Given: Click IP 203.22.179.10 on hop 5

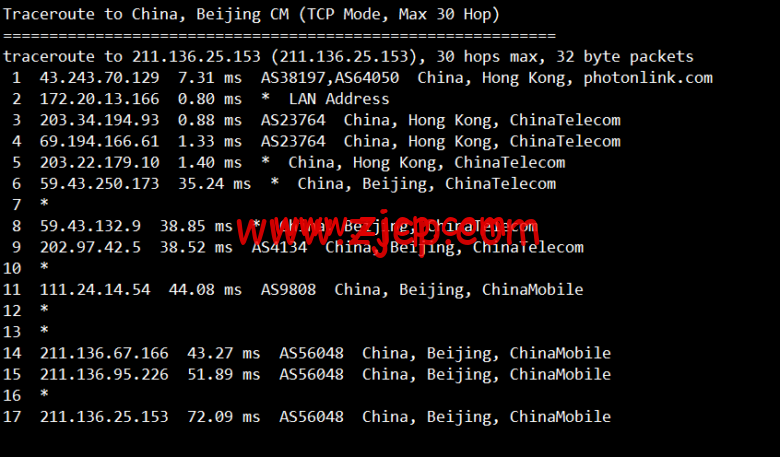Looking at the screenshot, I should click(99, 163).
